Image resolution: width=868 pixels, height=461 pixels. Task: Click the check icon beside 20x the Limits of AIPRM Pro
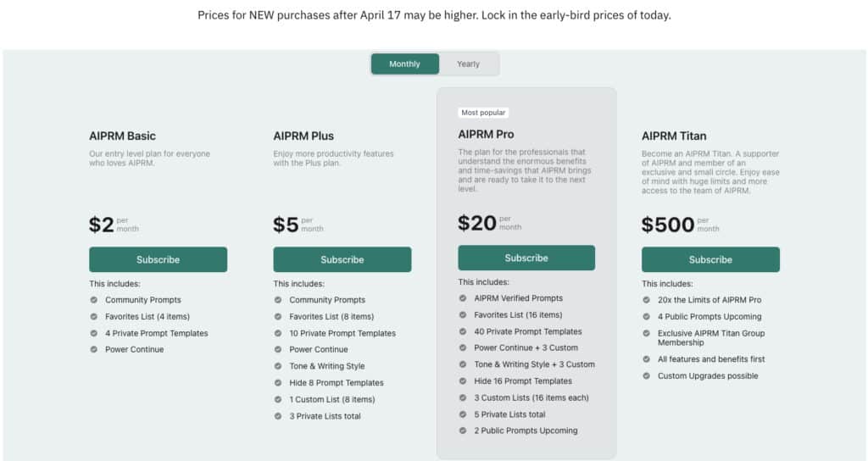(646, 299)
